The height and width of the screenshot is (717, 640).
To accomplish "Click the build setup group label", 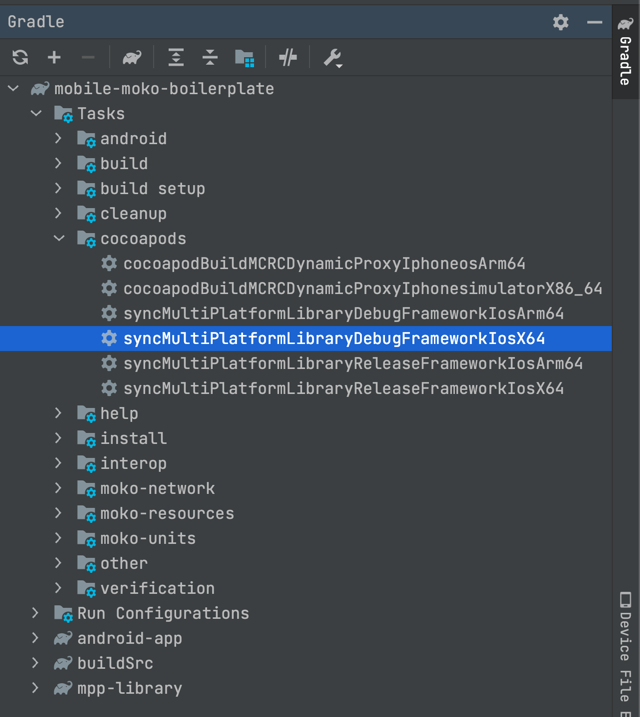I will 153,189.
